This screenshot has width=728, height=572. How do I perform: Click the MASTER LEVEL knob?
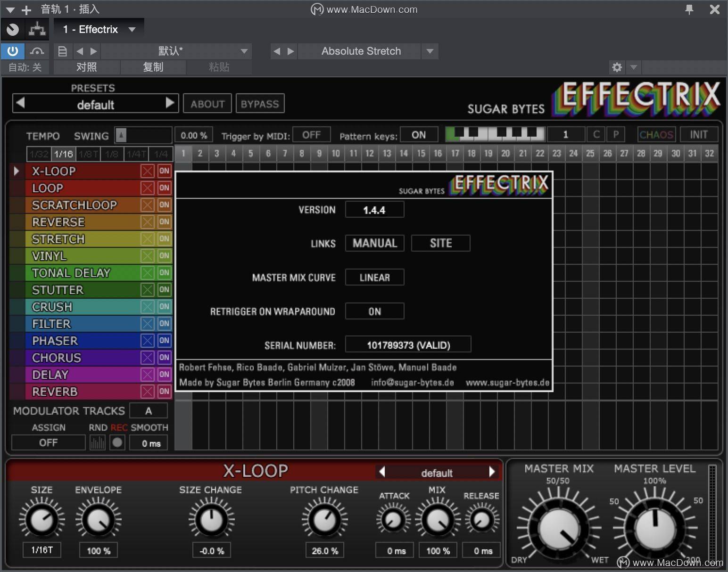(654, 529)
